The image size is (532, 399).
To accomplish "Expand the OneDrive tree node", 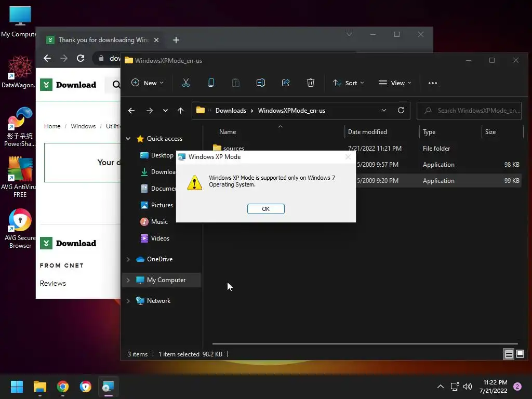I will pyautogui.click(x=128, y=259).
